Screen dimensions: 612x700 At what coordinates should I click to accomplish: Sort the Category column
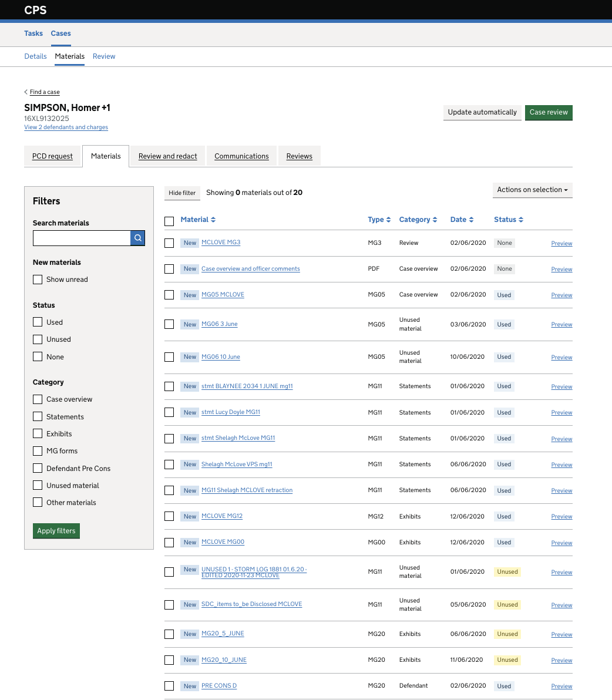click(x=418, y=219)
